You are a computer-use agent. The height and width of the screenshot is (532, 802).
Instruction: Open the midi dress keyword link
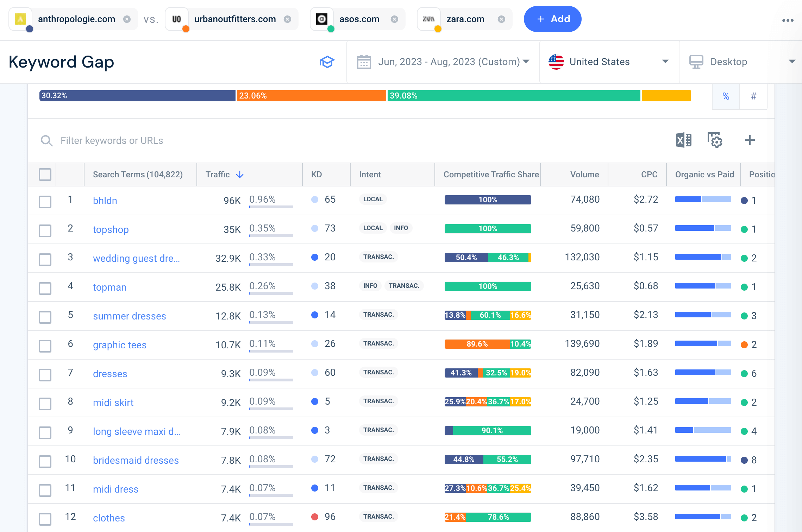[115, 489]
